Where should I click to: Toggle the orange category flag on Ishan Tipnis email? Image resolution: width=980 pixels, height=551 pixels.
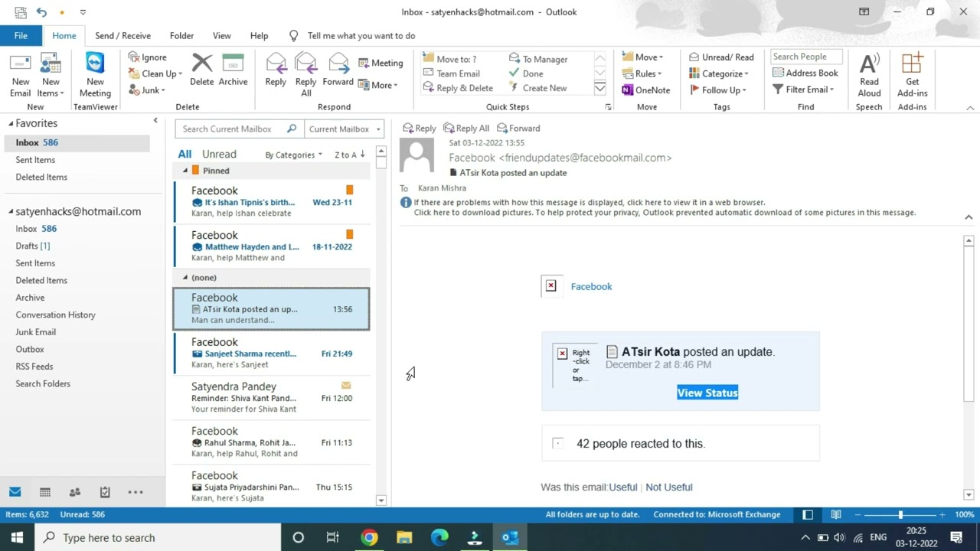[350, 190]
